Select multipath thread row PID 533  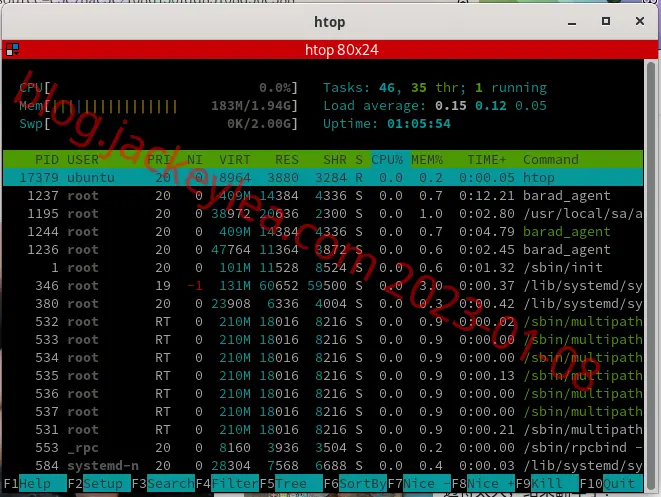point(323,340)
